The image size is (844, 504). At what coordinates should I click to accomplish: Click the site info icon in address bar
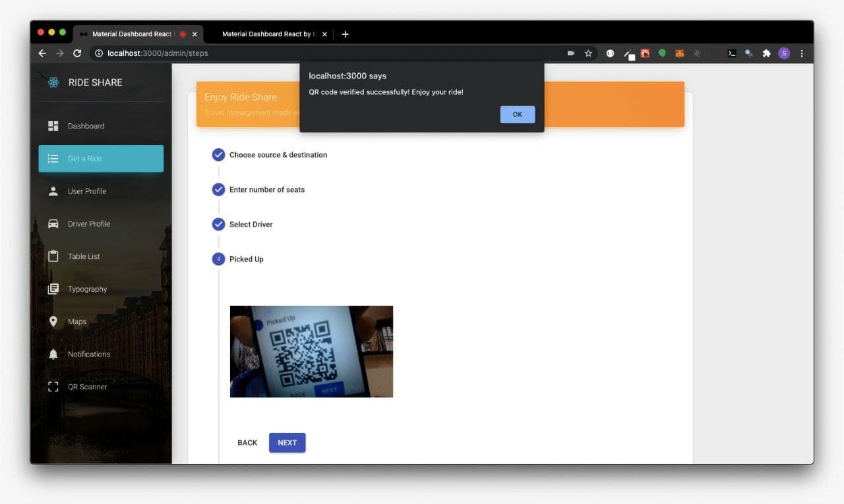99,53
